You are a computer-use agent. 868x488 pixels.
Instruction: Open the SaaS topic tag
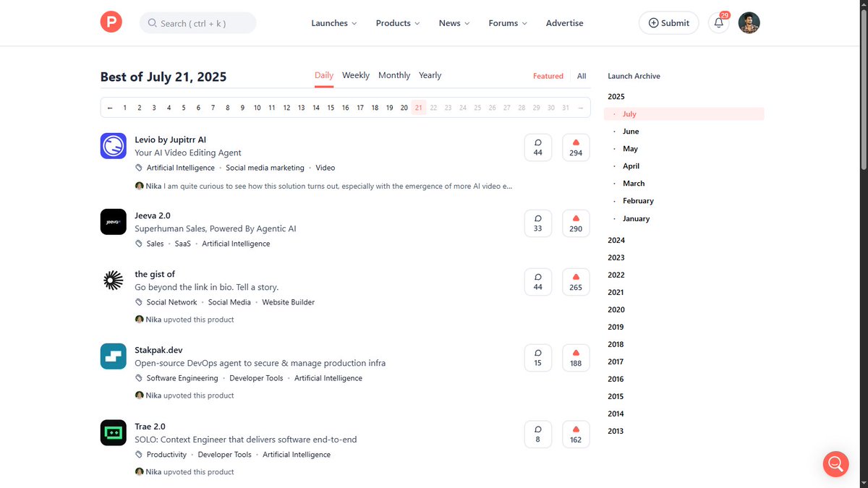pos(183,244)
